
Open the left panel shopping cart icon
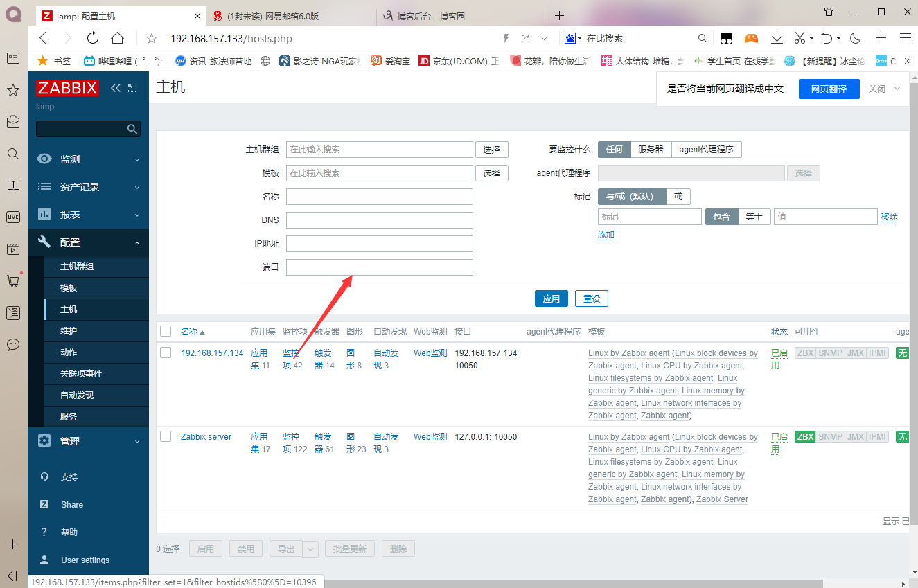[x=12, y=280]
